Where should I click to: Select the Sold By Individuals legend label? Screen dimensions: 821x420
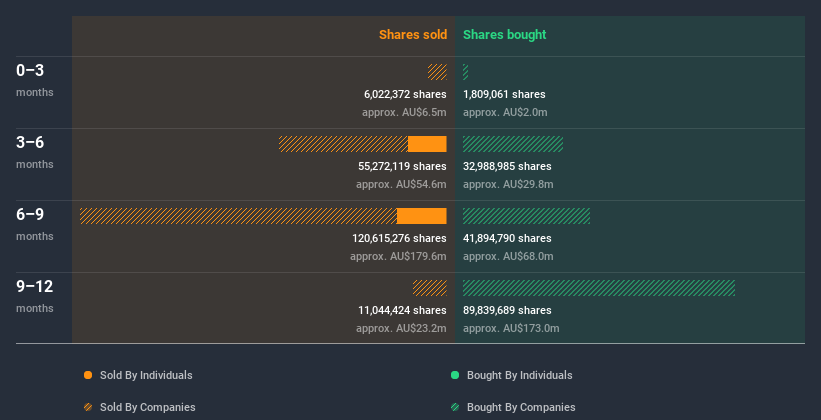pos(146,375)
